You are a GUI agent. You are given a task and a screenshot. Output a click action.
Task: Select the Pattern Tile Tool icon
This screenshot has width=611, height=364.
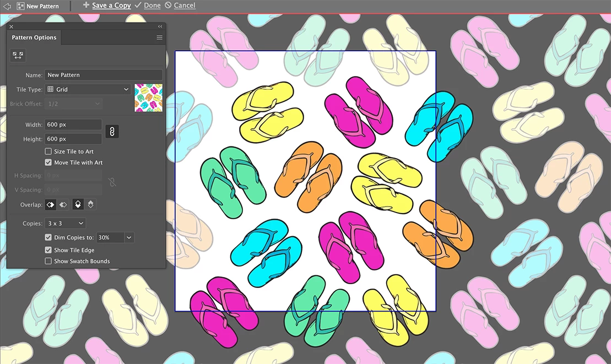point(18,55)
